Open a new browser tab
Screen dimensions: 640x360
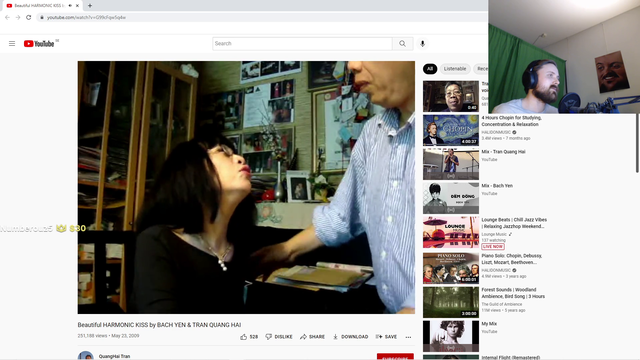pyautogui.click(x=90, y=6)
